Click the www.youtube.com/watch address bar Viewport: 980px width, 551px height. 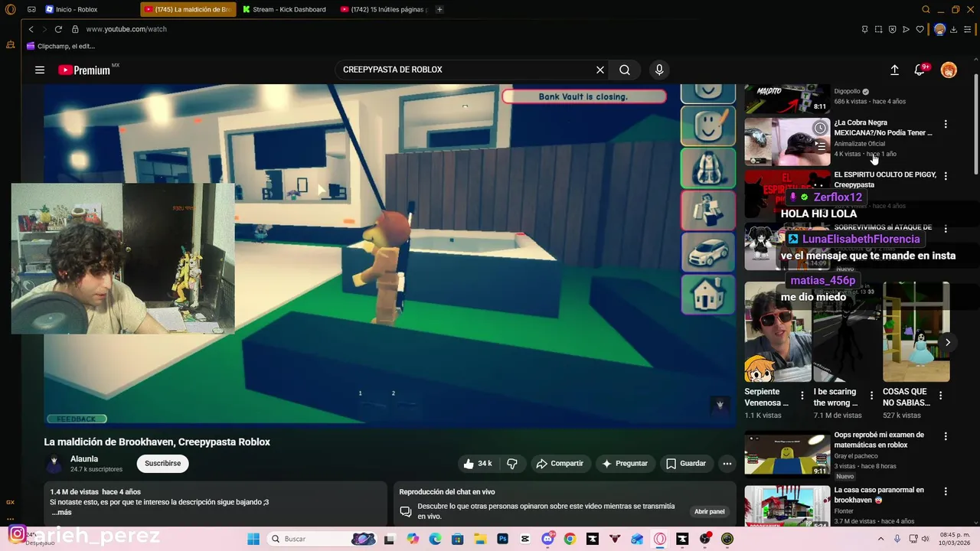[126, 29]
